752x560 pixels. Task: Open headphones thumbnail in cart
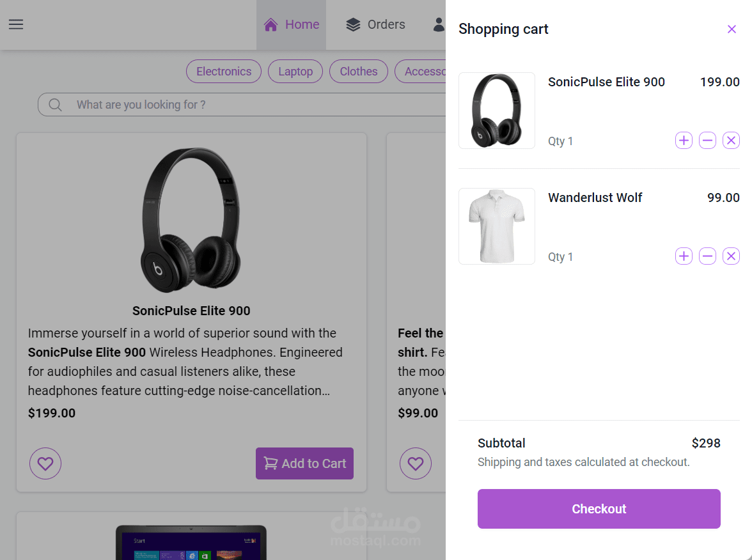(497, 111)
